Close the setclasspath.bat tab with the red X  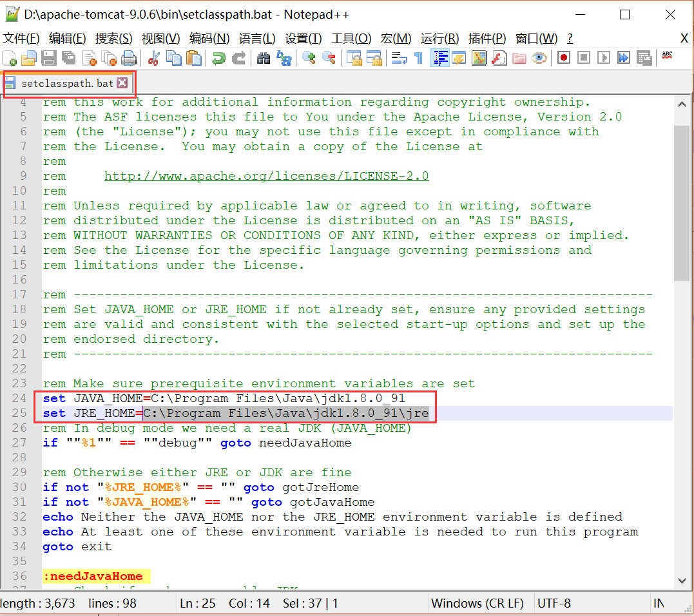[122, 83]
